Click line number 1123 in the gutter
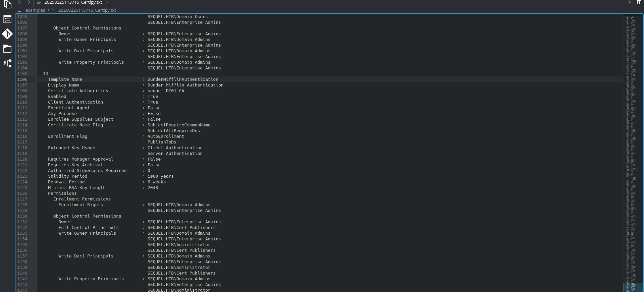This screenshot has height=292, width=644. (x=22, y=176)
